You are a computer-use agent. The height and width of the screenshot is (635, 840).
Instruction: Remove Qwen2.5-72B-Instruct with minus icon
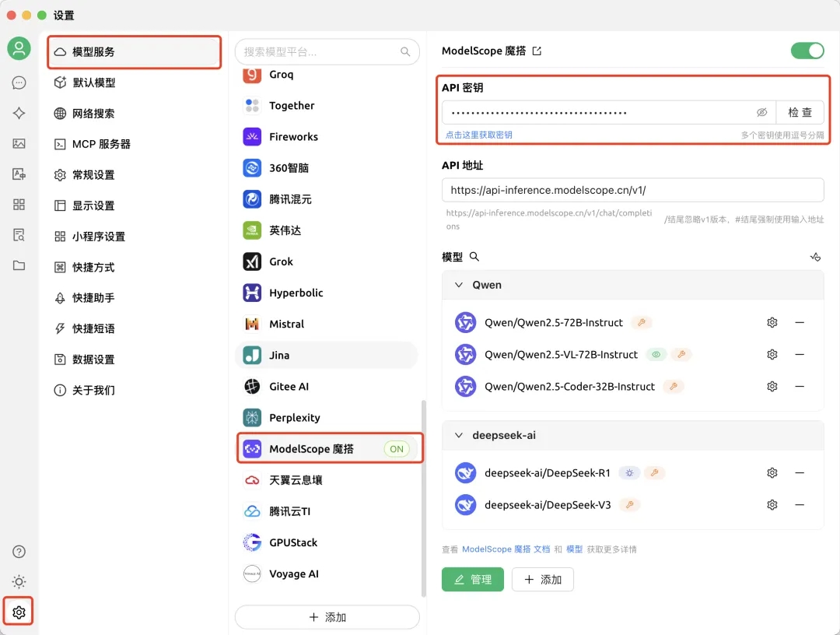coord(800,323)
